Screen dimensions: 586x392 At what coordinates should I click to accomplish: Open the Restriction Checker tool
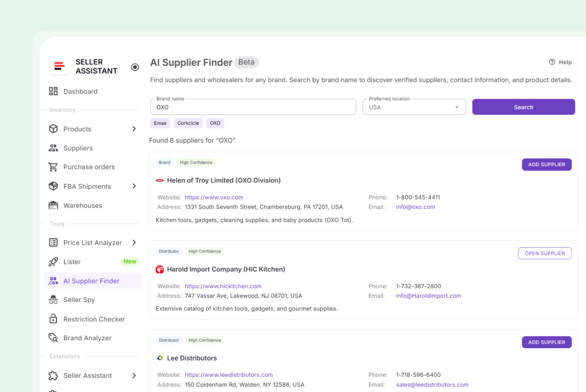pos(94,319)
